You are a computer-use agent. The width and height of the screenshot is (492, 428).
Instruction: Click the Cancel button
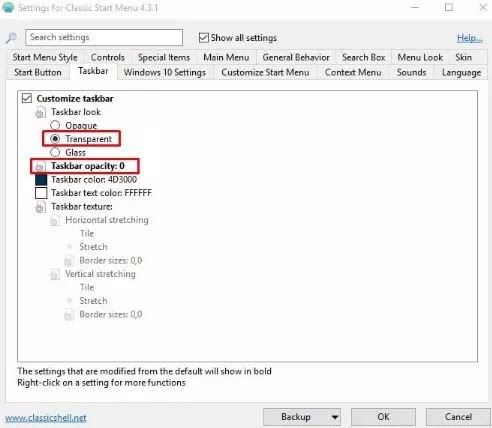pyautogui.click(x=458, y=417)
